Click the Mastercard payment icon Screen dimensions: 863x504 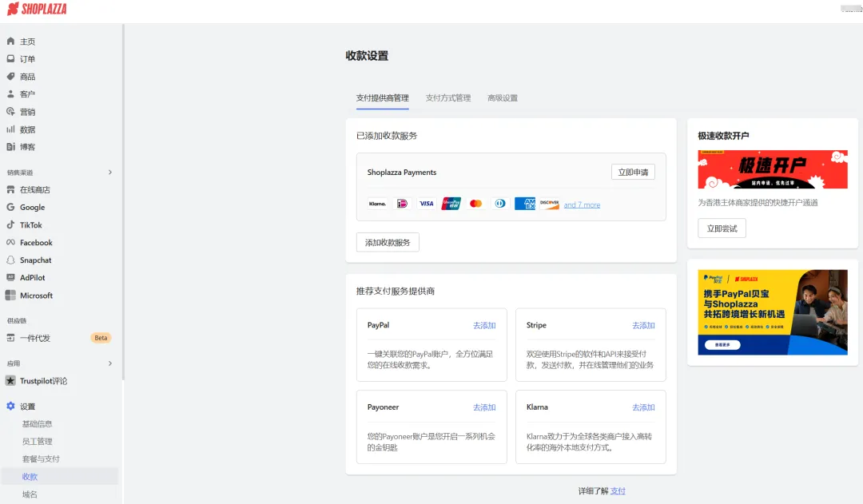click(x=476, y=204)
